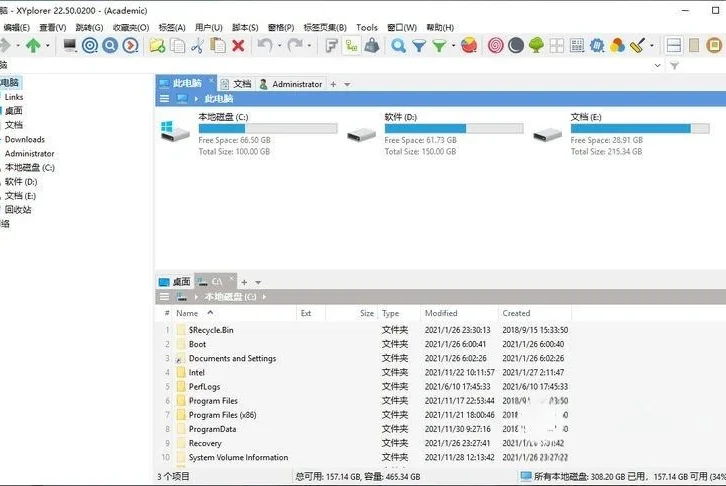Image resolution: width=726 pixels, height=486 pixels.
Task: Close the 此电脑 tab
Action: point(211,81)
